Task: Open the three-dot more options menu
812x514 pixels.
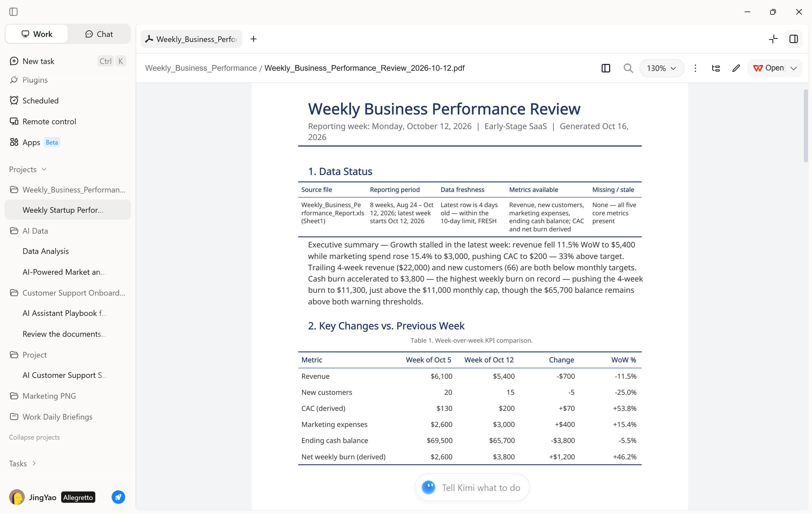Action: pos(695,68)
